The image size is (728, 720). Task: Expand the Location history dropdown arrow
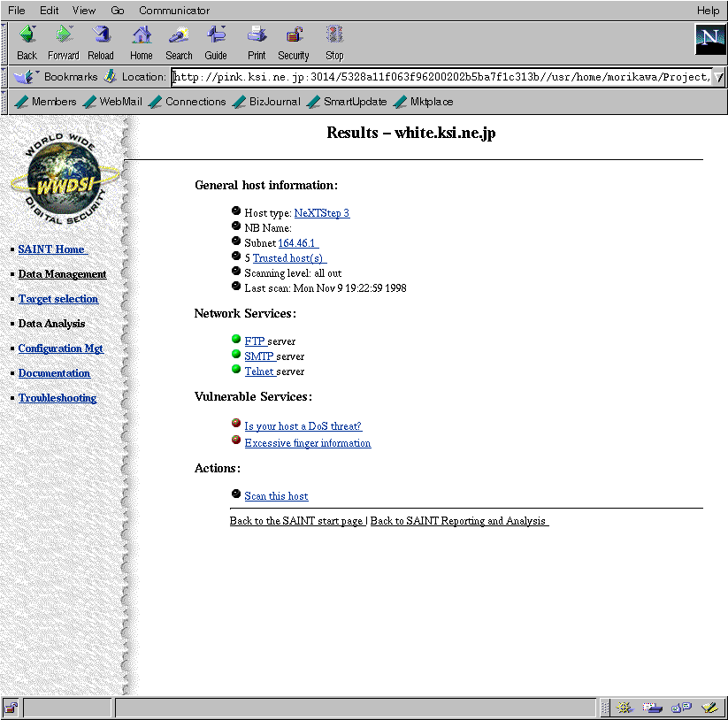coord(719,77)
